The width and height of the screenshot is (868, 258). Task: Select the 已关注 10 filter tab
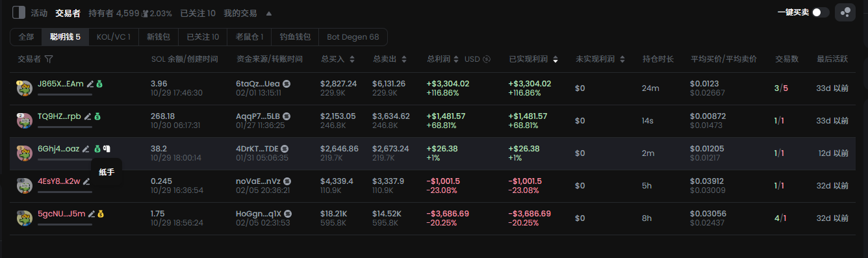pyautogui.click(x=203, y=37)
